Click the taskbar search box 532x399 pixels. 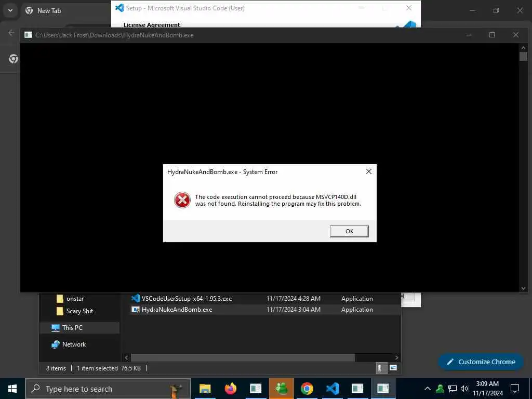(x=108, y=389)
